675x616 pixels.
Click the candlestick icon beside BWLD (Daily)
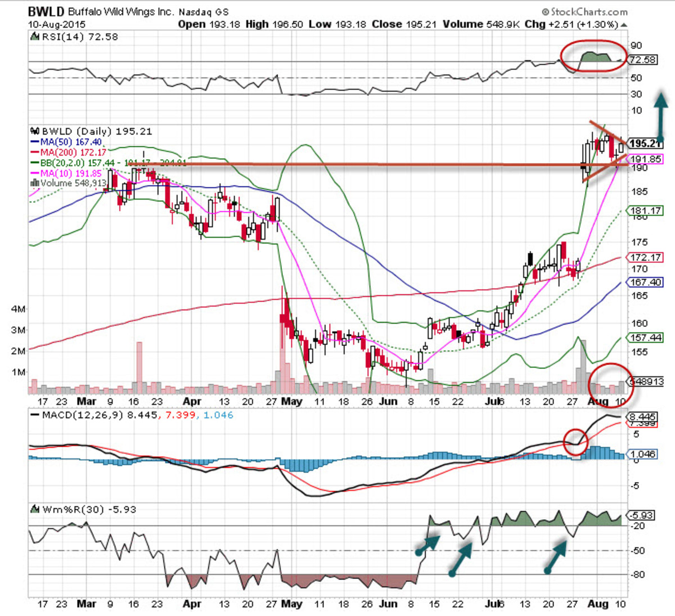(x=35, y=131)
